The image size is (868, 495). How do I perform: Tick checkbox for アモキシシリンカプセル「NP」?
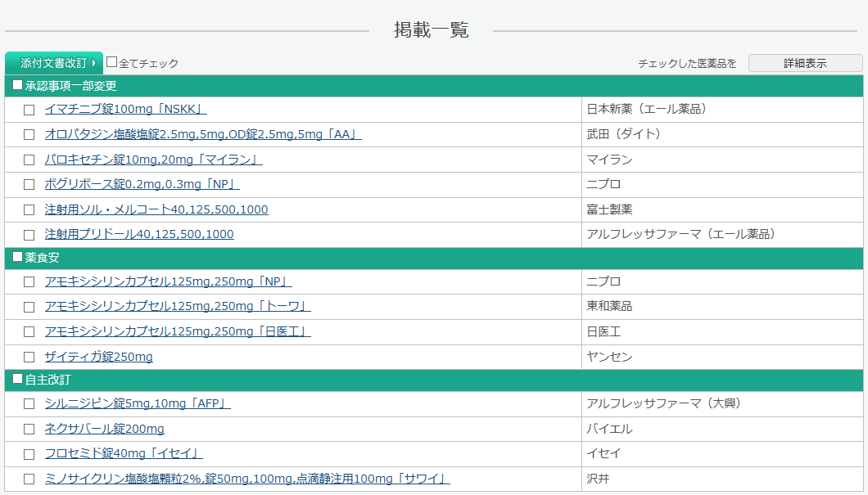coord(29,281)
